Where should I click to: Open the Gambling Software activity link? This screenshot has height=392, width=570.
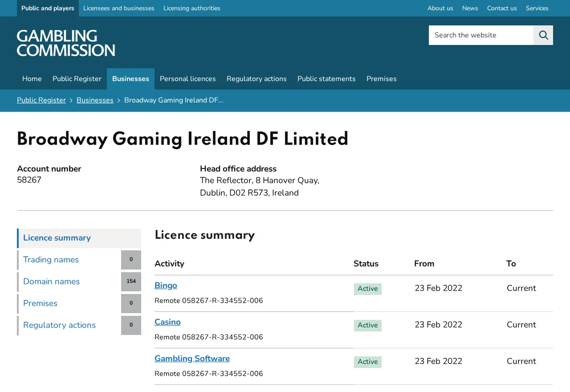coord(192,359)
